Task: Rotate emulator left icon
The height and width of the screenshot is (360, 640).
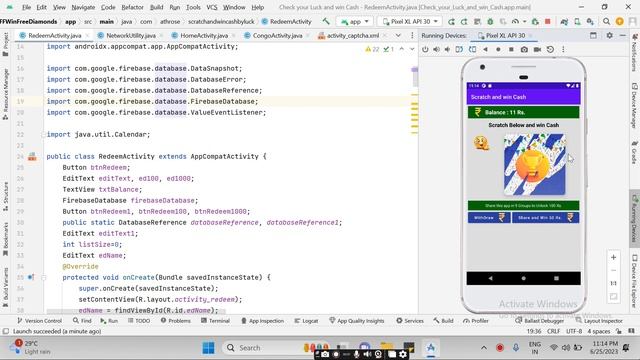Action: pyautogui.click(x=459, y=49)
